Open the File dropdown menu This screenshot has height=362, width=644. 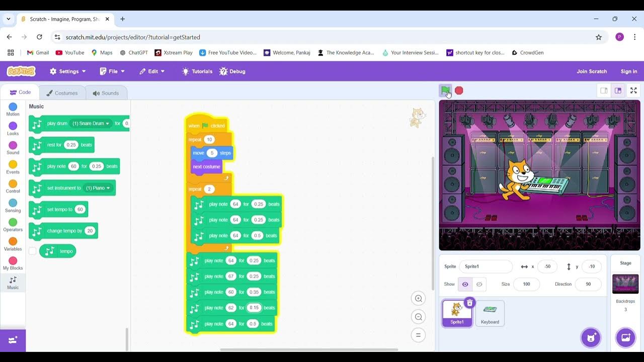tap(112, 71)
